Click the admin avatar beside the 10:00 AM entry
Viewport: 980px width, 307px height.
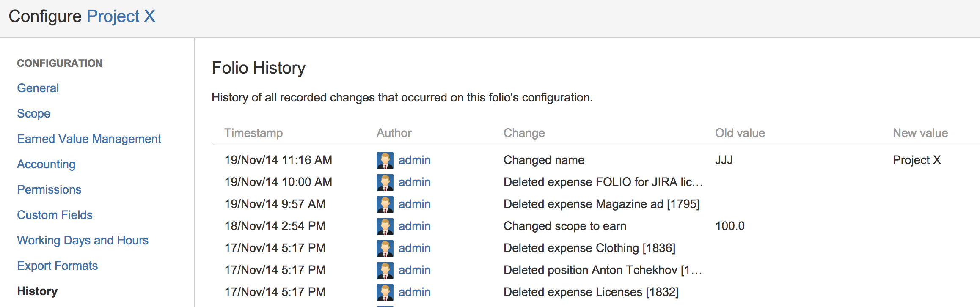(385, 182)
